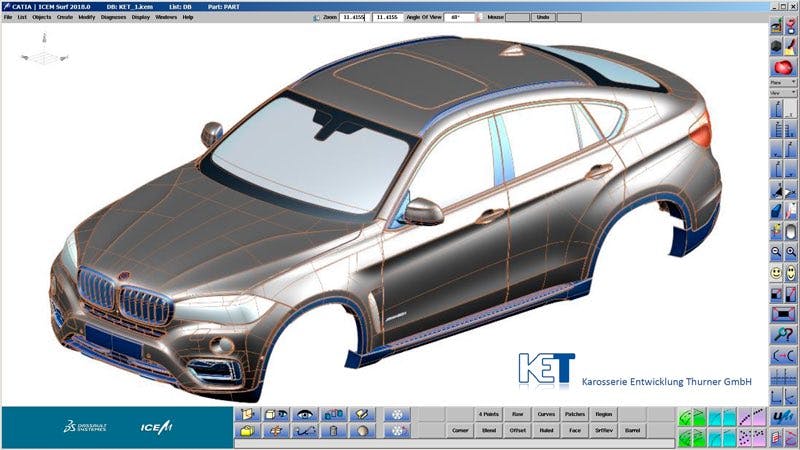Click the Region button

pyautogui.click(x=604, y=414)
